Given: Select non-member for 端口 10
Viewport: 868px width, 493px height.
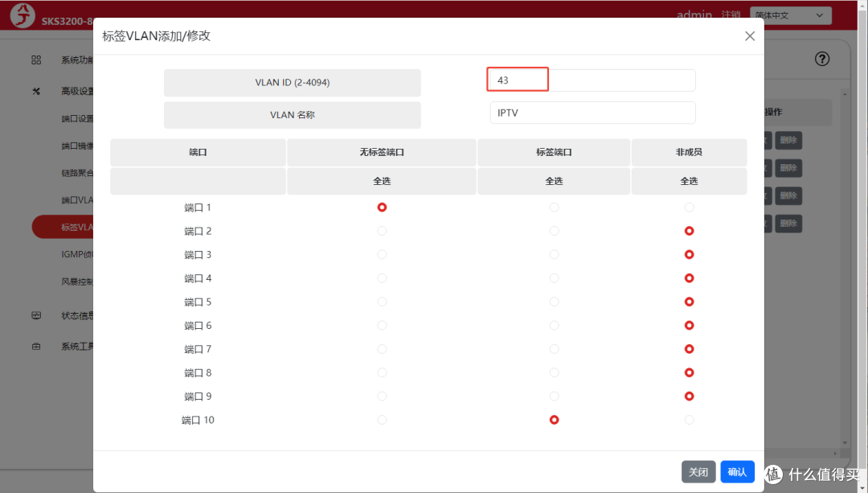Looking at the screenshot, I should tap(690, 420).
